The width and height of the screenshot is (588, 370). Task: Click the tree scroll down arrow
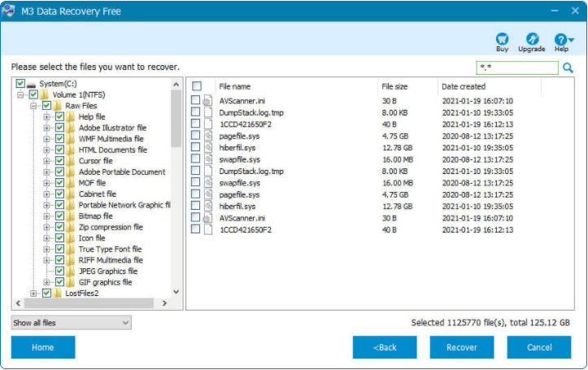click(x=176, y=292)
